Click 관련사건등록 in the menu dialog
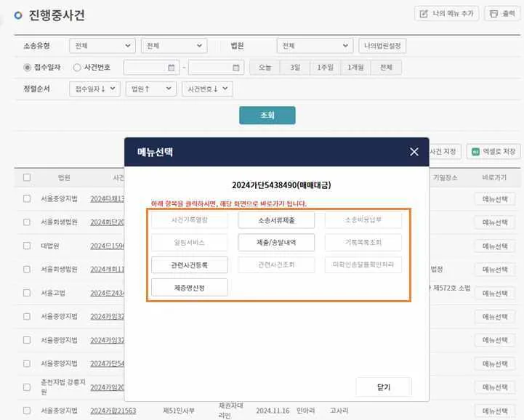 coord(190,265)
